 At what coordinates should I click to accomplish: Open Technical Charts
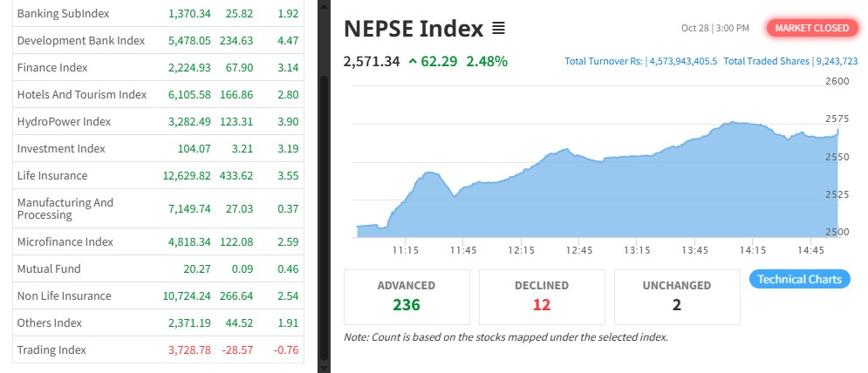coord(799,279)
